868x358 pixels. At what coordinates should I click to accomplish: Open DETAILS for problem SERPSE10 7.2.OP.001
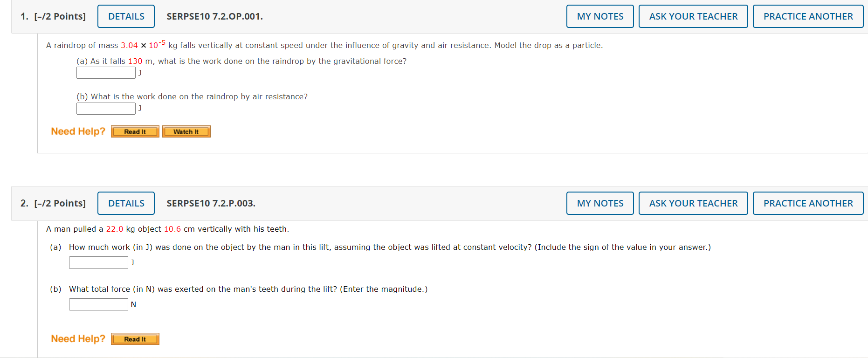click(126, 16)
